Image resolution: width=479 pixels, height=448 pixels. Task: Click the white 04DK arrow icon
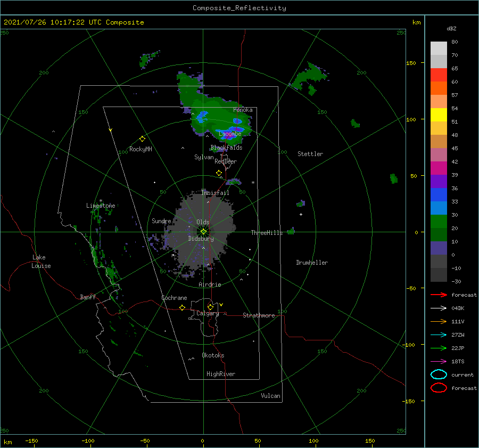[x=439, y=308]
